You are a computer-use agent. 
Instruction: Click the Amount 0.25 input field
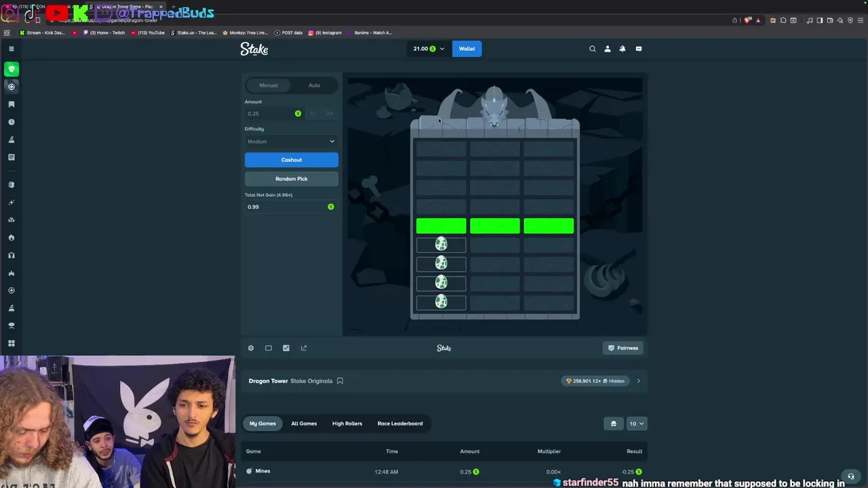pyautogui.click(x=274, y=114)
